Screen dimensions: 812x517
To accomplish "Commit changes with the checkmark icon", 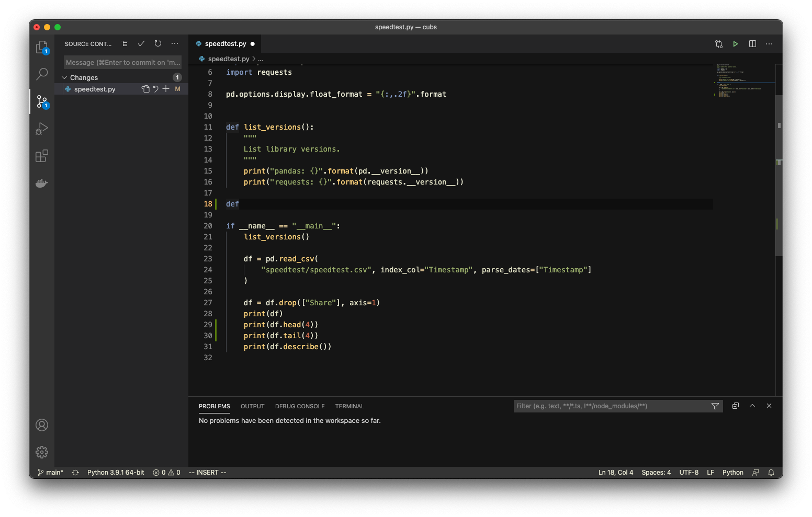I will tap(141, 43).
